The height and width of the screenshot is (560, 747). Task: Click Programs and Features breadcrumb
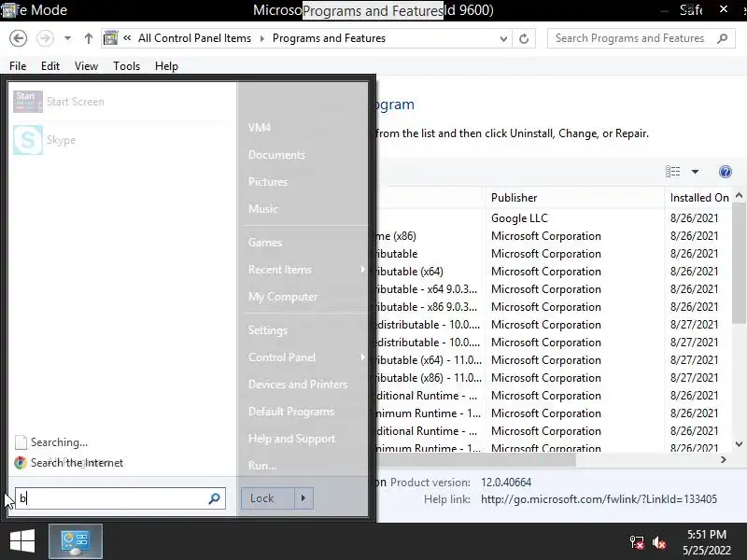pyautogui.click(x=329, y=38)
